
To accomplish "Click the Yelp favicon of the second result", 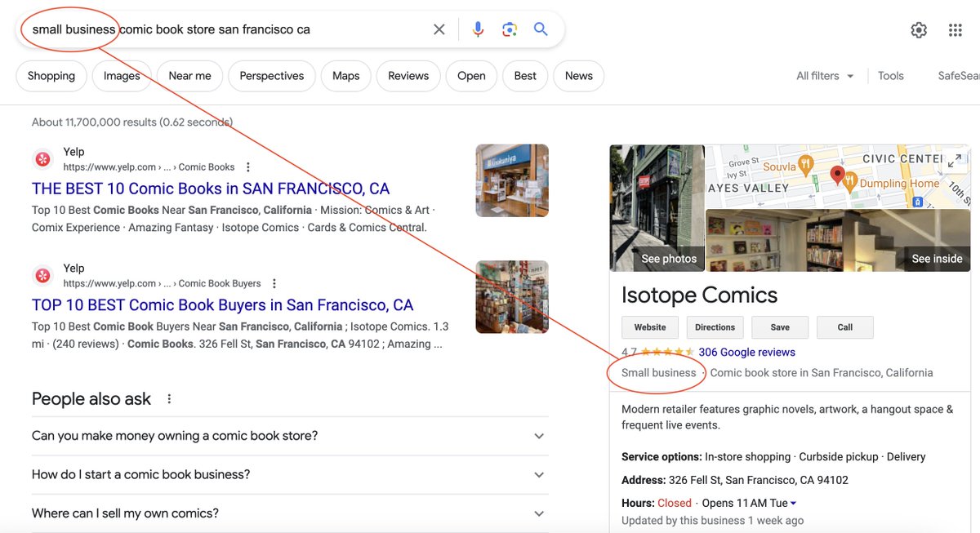I will point(42,276).
